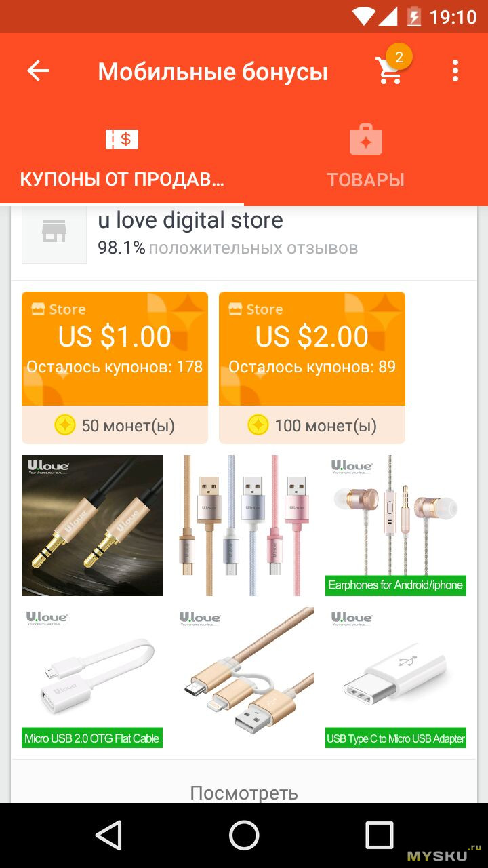Image resolution: width=488 pixels, height=868 pixels.
Task: Open USB Type C to Micro USB Adapter product
Action: tap(396, 677)
